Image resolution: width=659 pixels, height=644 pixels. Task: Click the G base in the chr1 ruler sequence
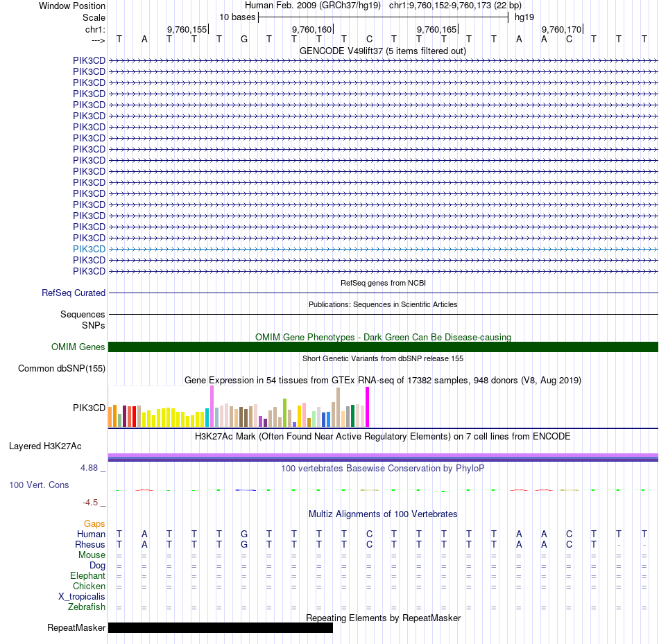tap(244, 40)
